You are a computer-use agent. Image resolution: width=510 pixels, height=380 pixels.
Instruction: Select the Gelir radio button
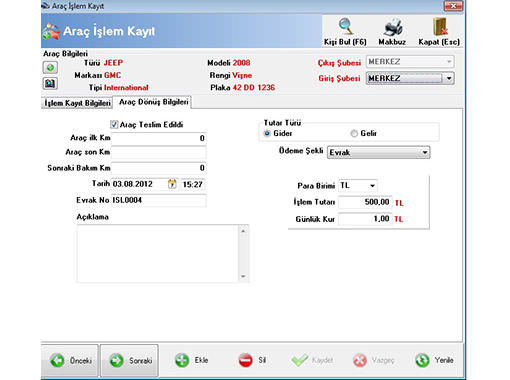[x=354, y=134]
